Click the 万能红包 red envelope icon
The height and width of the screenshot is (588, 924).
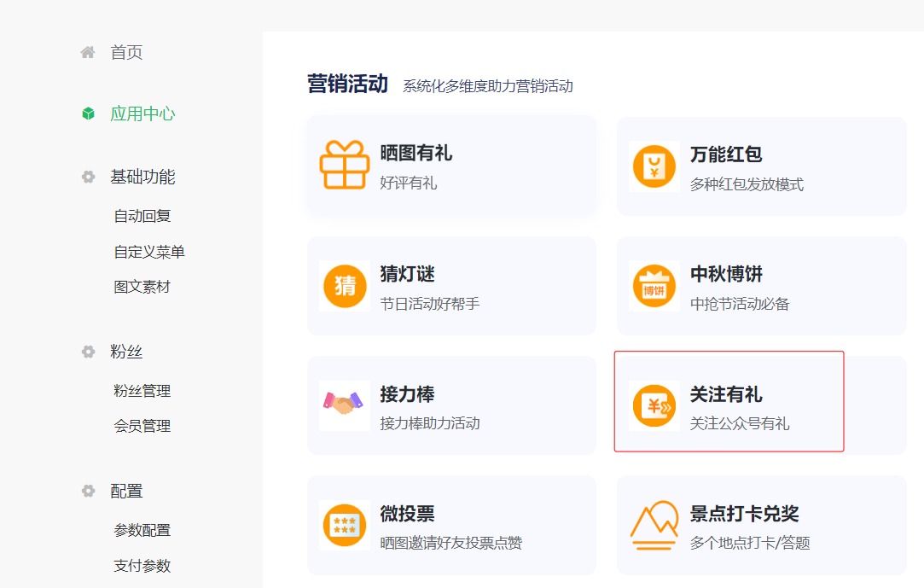coord(654,166)
